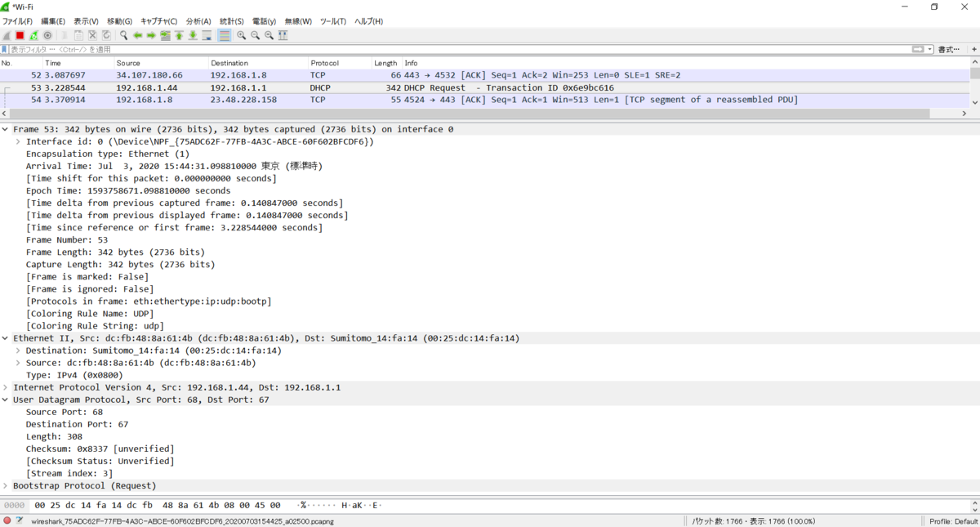
Task: Edit capture file comments pencil icon
Action: click(19, 521)
